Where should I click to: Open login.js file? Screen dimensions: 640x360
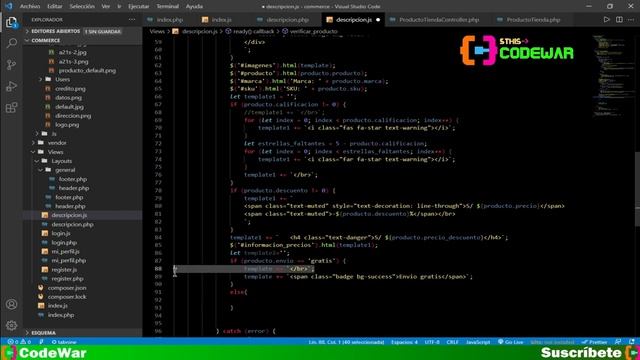pos(61,233)
